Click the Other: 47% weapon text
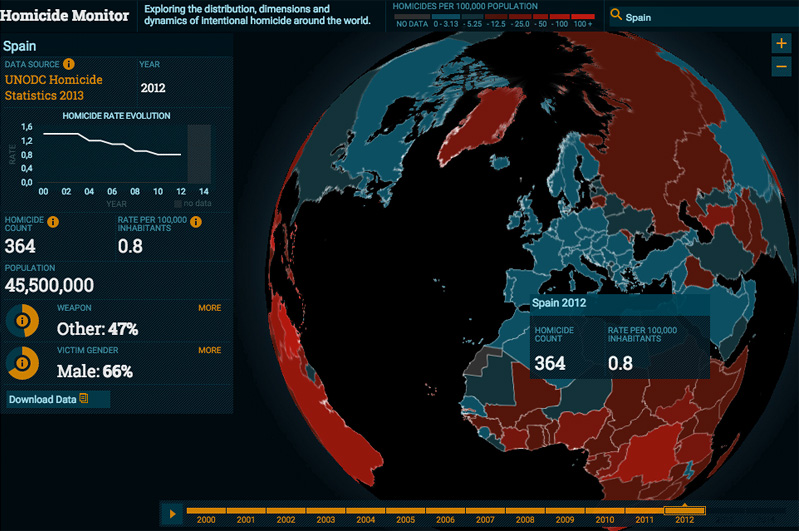 97,329
